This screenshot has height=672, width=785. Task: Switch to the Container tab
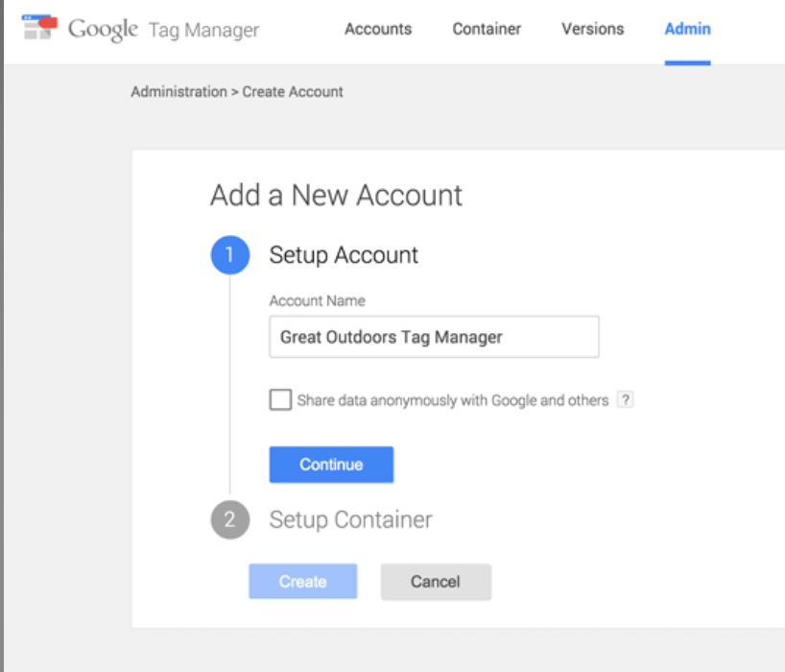pos(487,29)
